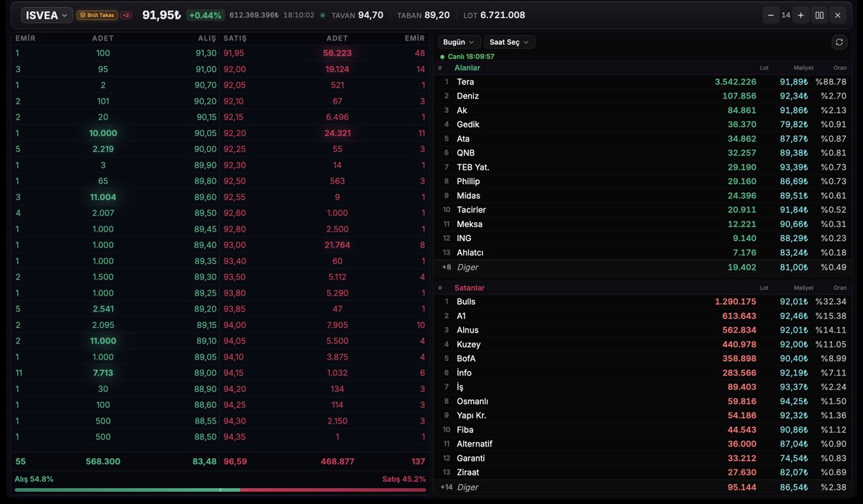
Task: Click the +0.44% change badge
Action: point(206,15)
